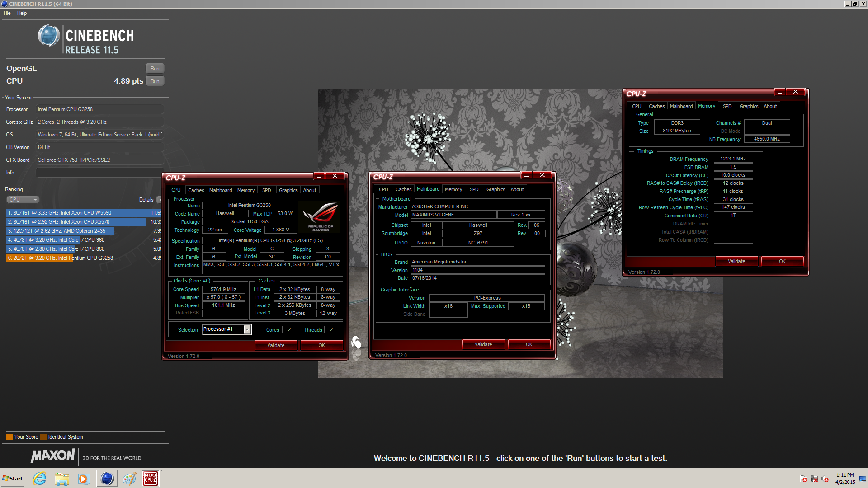Select ranking row Xeon CPU W5590
Image resolution: width=868 pixels, height=488 pixels.
(84, 213)
